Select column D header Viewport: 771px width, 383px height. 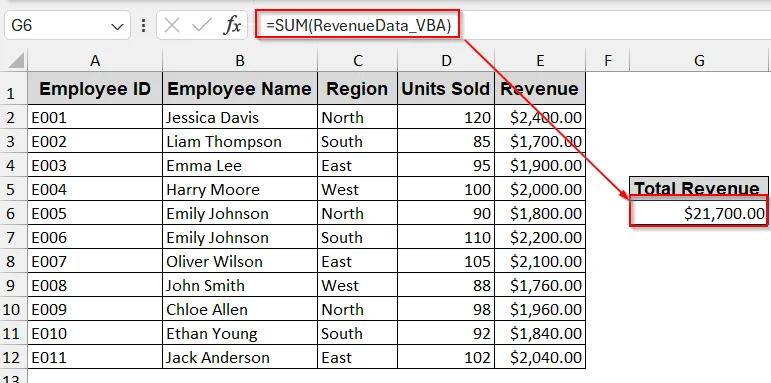click(x=446, y=60)
